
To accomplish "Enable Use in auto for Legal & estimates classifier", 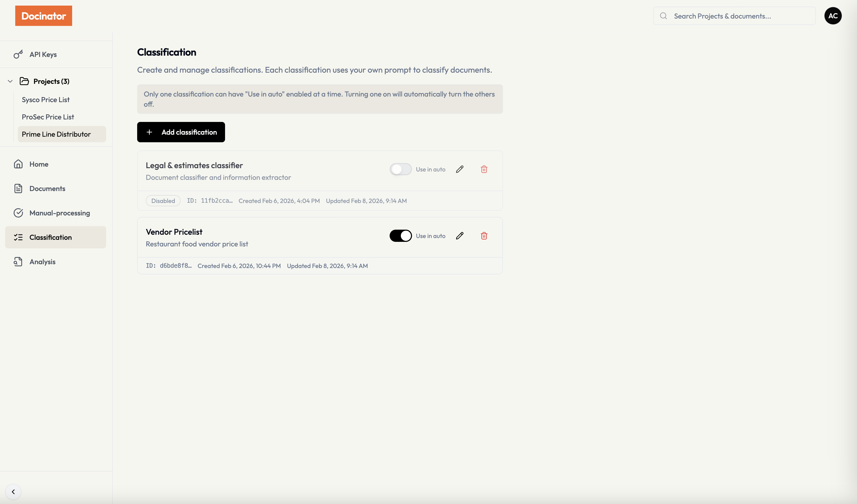I will (x=400, y=169).
